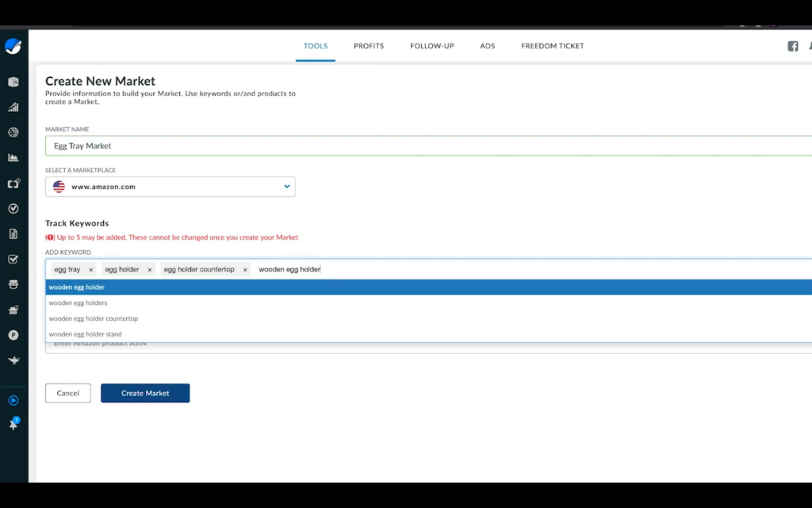Open the area chart trends icon in sidebar
The width and height of the screenshot is (812, 508).
coord(13,157)
